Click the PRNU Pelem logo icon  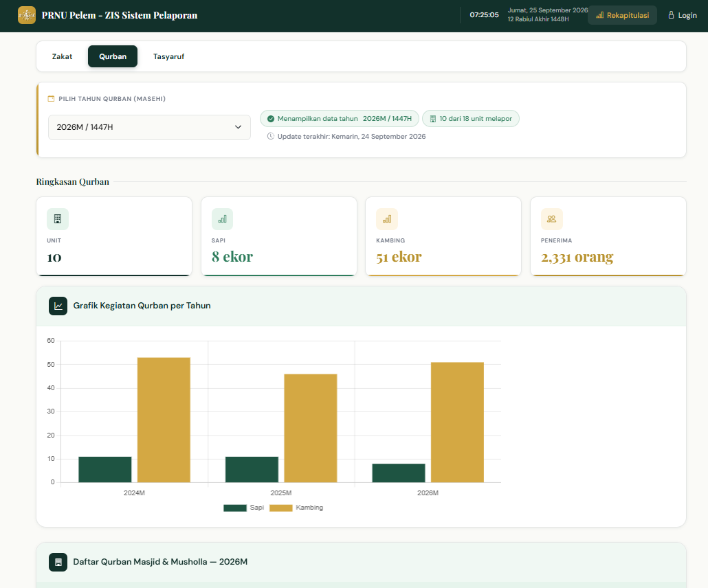tap(27, 15)
